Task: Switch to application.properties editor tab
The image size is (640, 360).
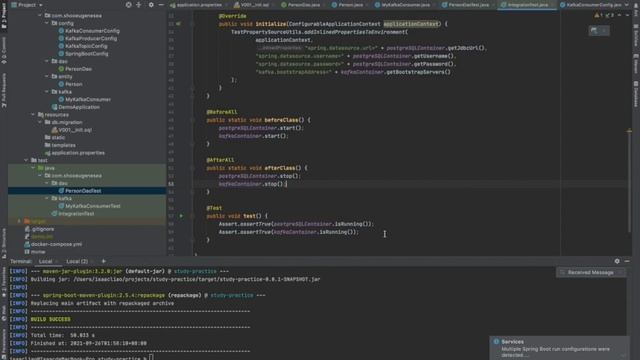Action: [x=196, y=5]
